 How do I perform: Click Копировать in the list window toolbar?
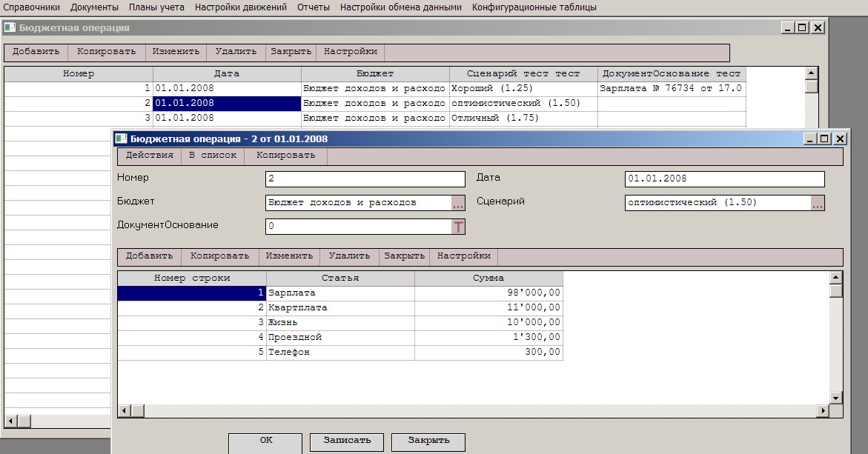[x=106, y=51]
